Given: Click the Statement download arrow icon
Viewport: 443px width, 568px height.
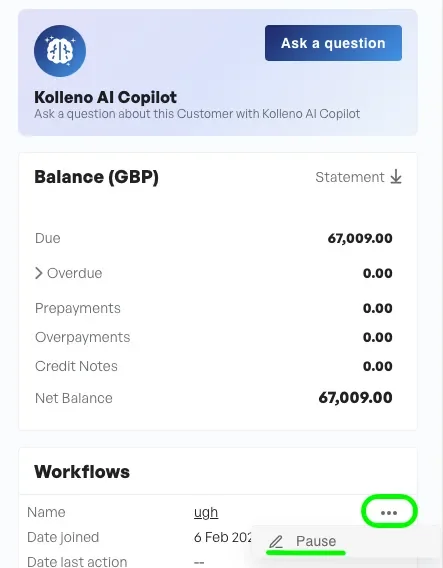Looking at the screenshot, I should click(x=396, y=177).
